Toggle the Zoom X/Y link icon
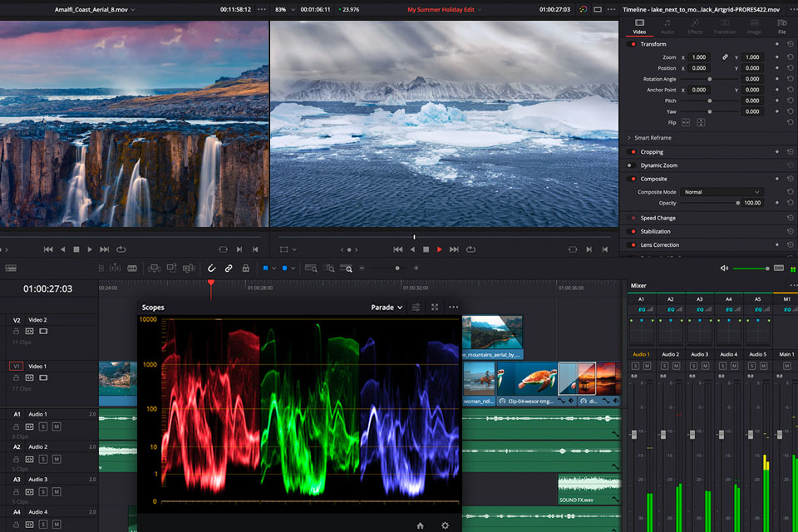Screen dimensions: 798x532 [x=725, y=57]
